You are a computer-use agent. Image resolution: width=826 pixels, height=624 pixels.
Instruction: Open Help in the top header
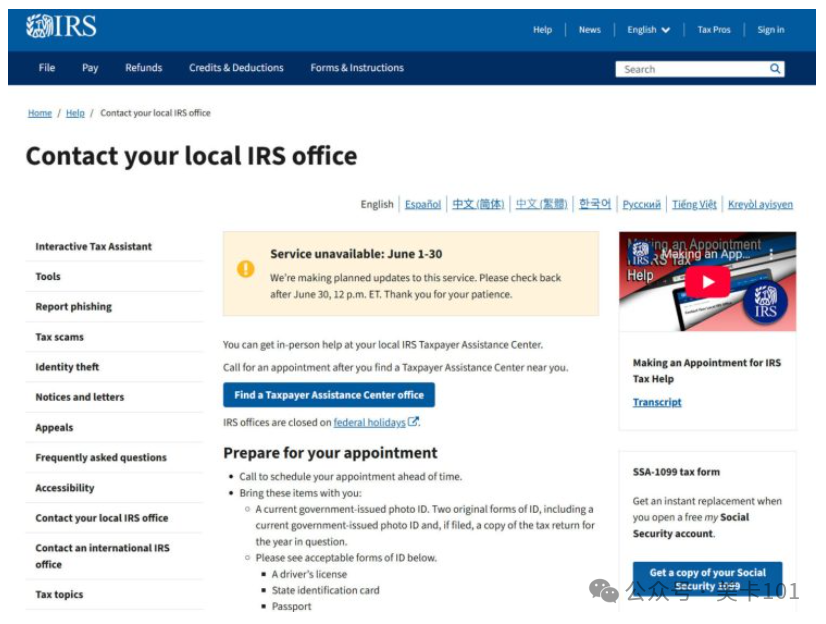542,29
